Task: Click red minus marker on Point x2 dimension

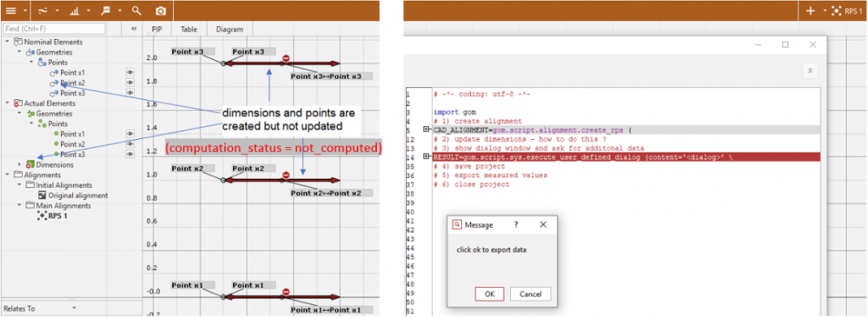Action: coord(286,175)
